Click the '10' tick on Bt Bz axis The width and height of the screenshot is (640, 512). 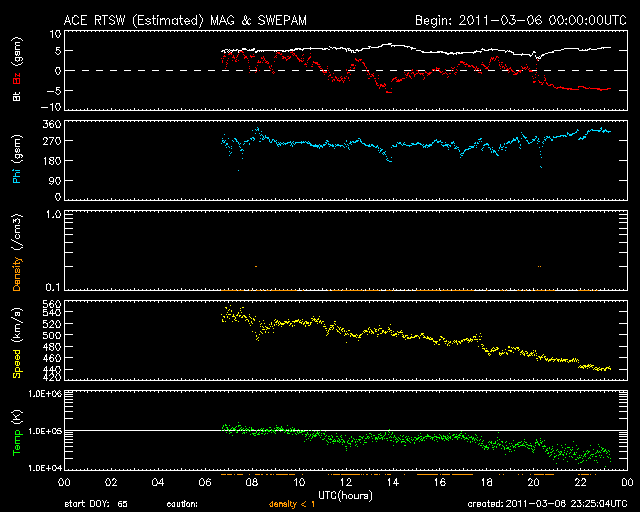click(x=56, y=34)
